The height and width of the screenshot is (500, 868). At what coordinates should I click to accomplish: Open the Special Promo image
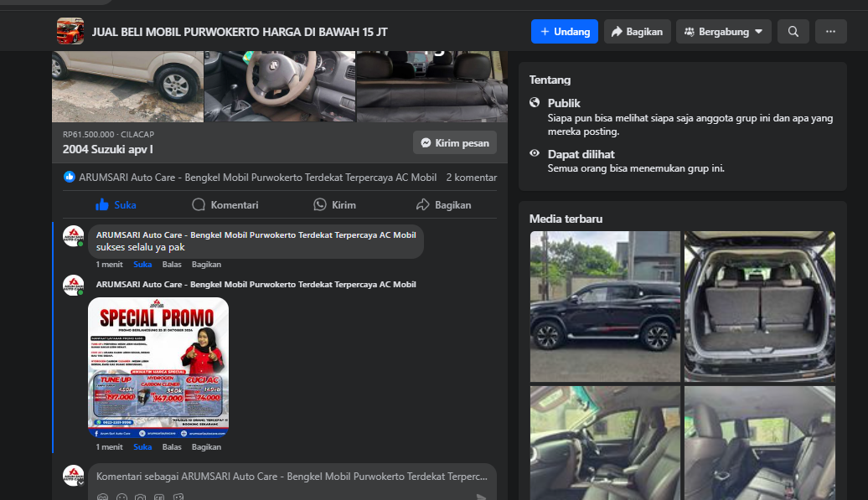[158, 368]
